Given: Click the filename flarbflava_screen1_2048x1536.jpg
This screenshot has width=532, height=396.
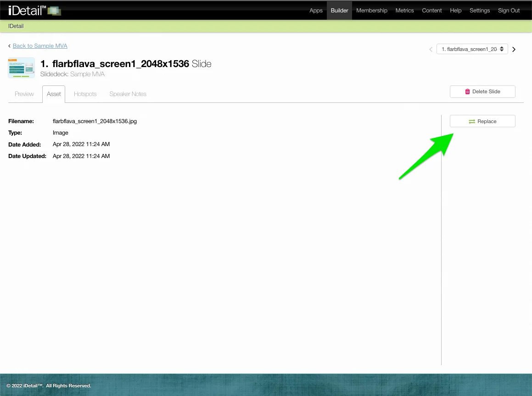Looking at the screenshot, I should click(95, 121).
